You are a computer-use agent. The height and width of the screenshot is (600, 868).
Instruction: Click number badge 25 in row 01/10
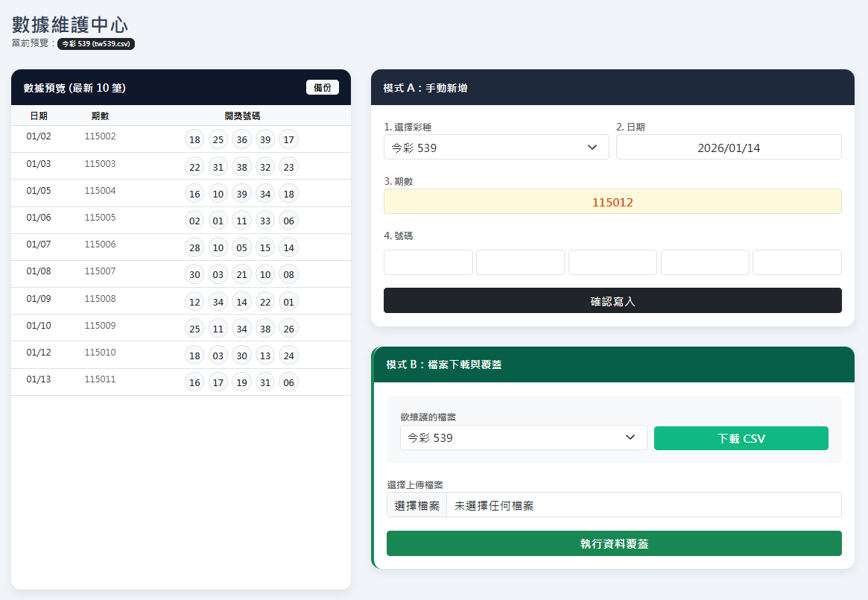point(194,328)
